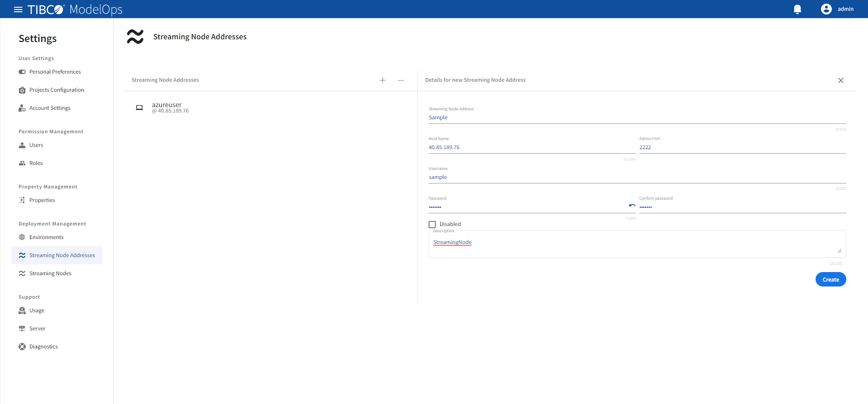Screen dimensions: 868x404
Task: Click the 'Streaming Node Addresses' page title
Action: pyautogui.click(x=200, y=37)
